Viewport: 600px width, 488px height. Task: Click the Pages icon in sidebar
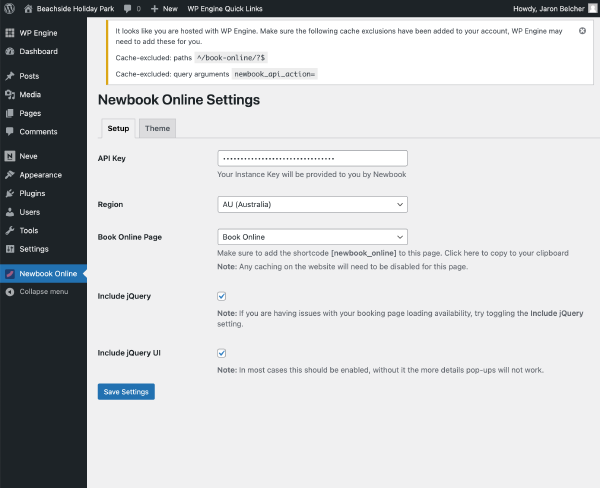(x=10, y=113)
